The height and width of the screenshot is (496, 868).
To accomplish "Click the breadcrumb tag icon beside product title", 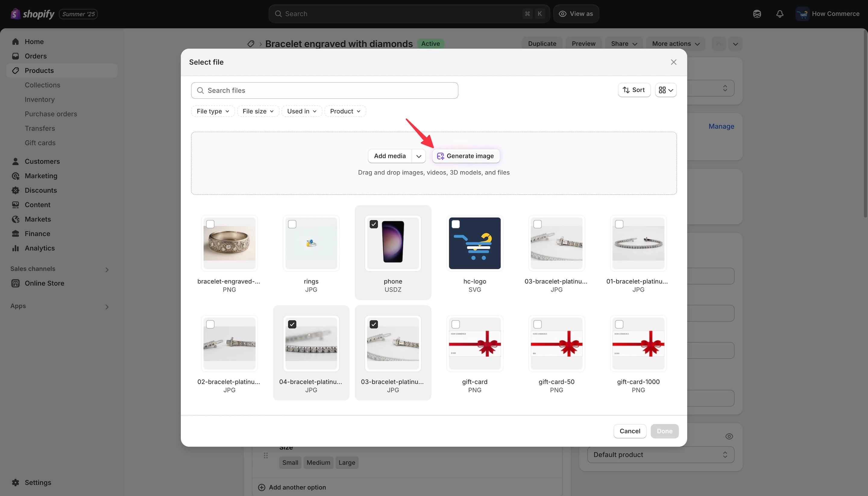I will click(x=250, y=44).
